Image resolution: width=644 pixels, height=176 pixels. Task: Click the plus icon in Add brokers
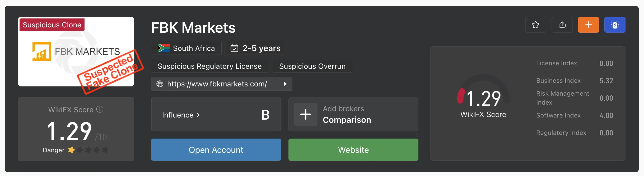pos(306,114)
